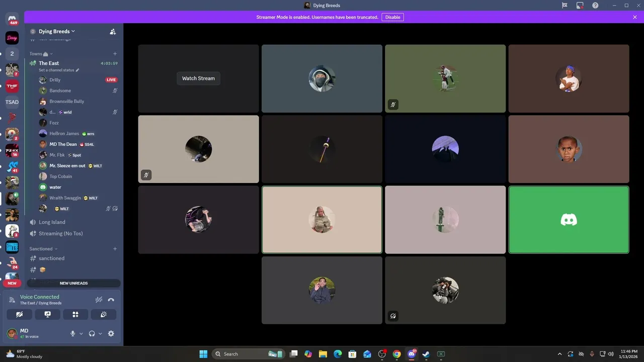This screenshot has height=362, width=644.
Task: Collapse the Towns category
Action: point(41,54)
